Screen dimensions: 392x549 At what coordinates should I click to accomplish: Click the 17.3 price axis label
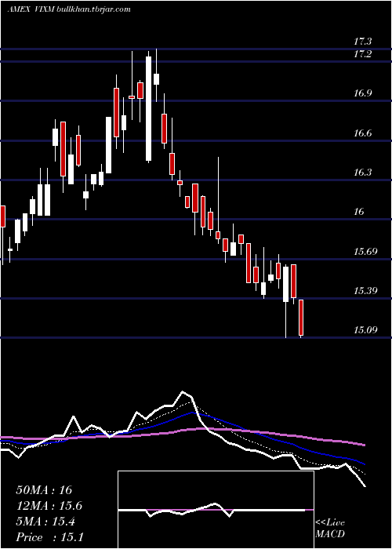[x=362, y=42]
